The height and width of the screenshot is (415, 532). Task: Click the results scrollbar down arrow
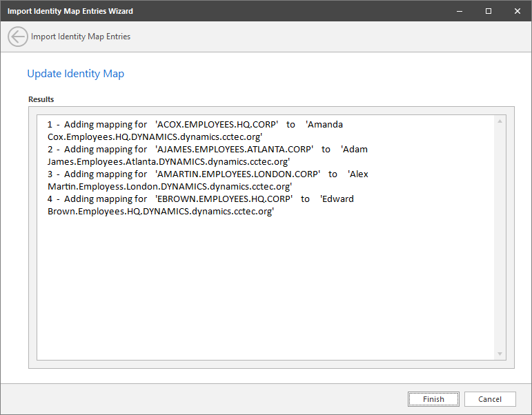pos(500,354)
